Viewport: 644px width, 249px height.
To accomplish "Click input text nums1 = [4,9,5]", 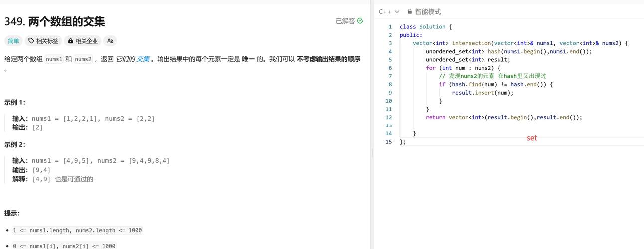I will 61,160.
